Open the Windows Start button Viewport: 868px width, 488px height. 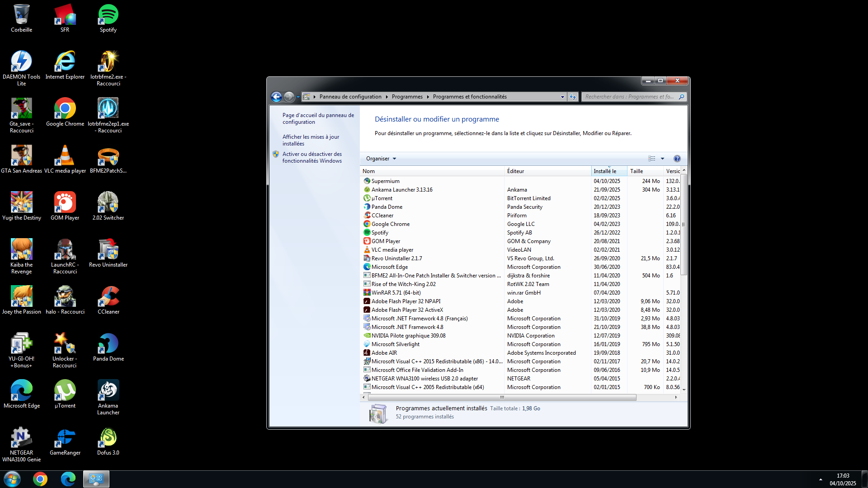pos(12,479)
